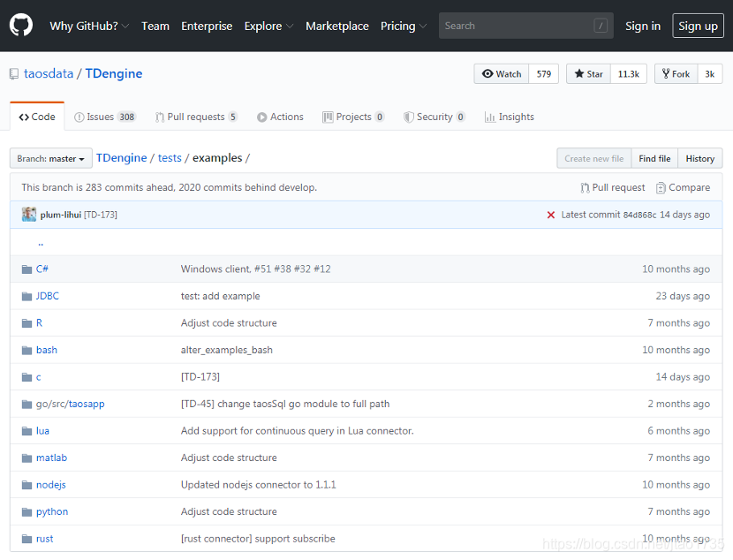Expand the Why GitHub? menu
The image size is (733, 560).
[89, 26]
